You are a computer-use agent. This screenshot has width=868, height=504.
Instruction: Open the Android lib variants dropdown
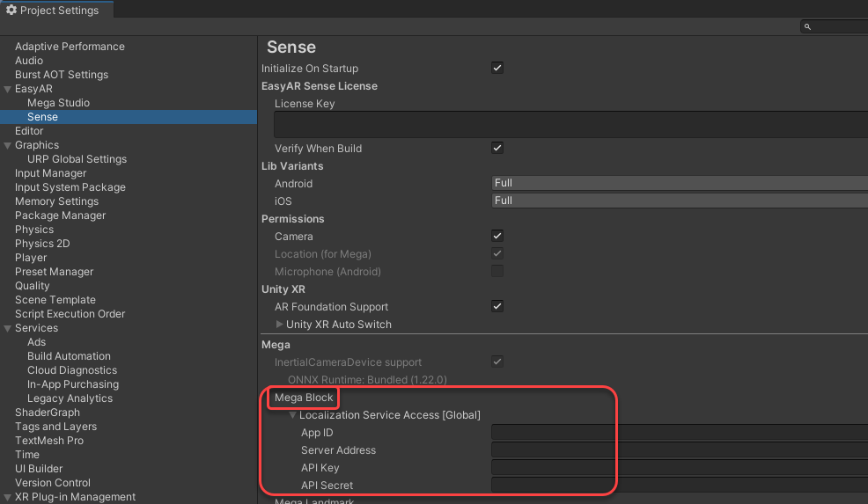click(679, 183)
